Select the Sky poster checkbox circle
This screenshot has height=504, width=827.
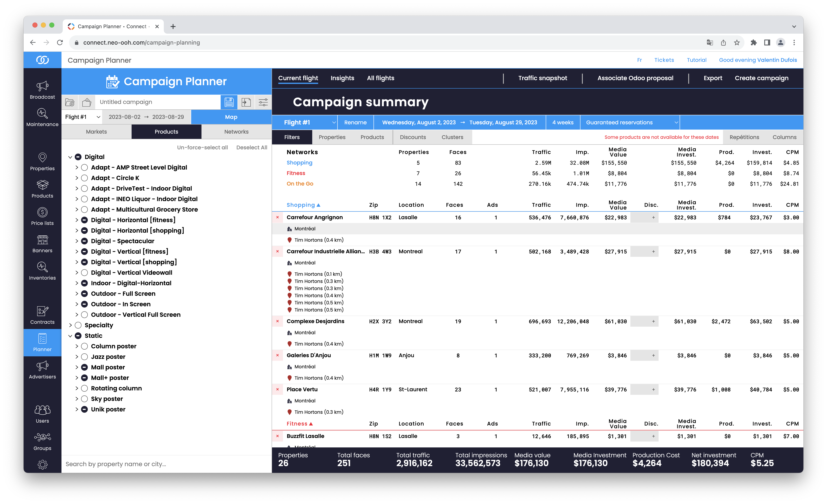(x=85, y=399)
